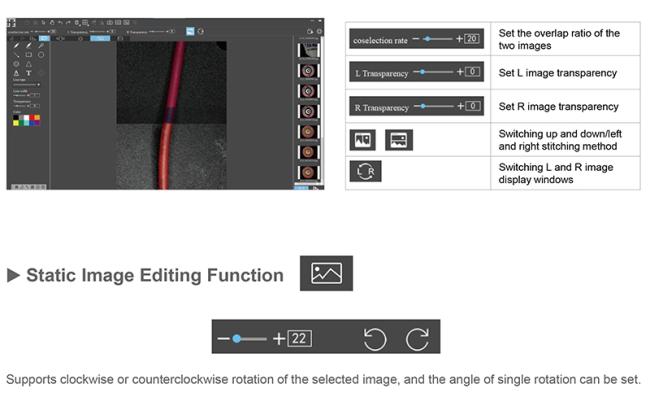
Task: Rotate image counterclockwise
Action: (x=375, y=339)
